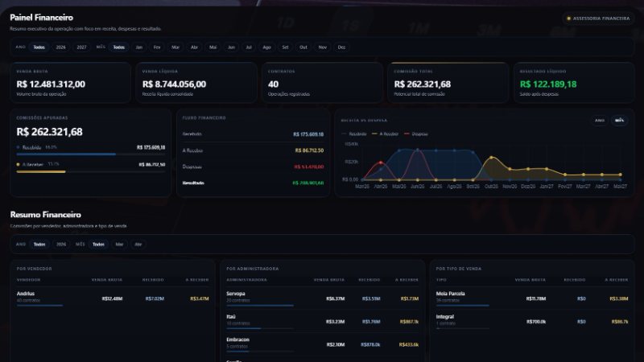Screen dimensions: 644x362
Task: Open the Comissão Total card
Action: tap(448, 83)
